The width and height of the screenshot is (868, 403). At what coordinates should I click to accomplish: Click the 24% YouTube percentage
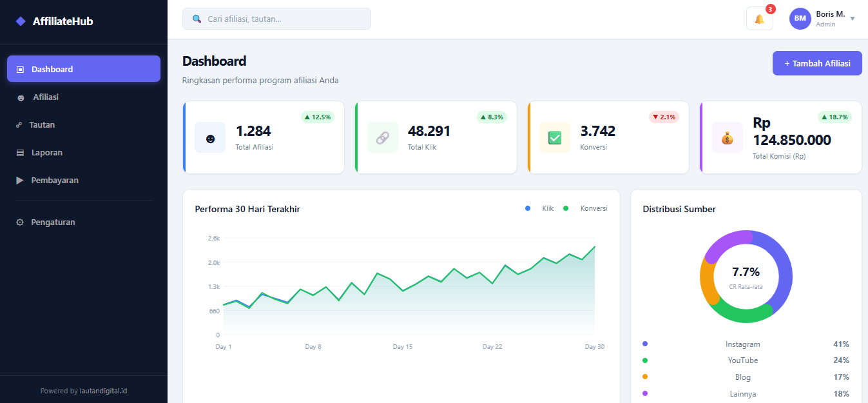click(x=841, y=360)
